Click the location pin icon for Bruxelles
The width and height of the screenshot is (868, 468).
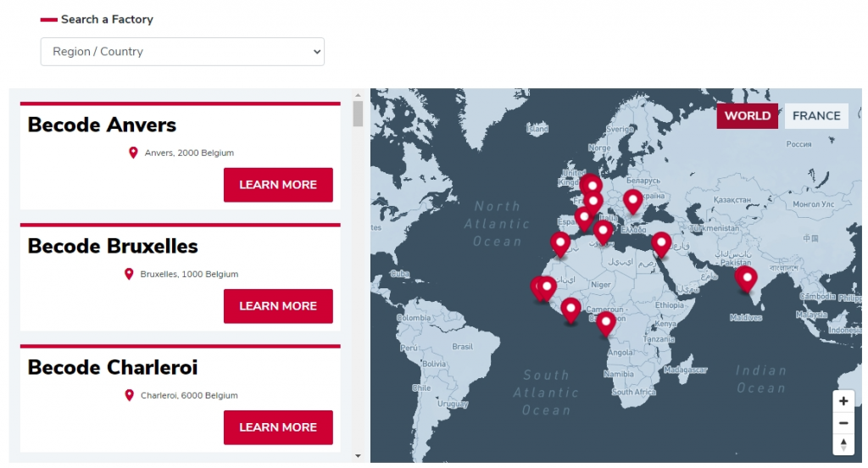[129, 274]
